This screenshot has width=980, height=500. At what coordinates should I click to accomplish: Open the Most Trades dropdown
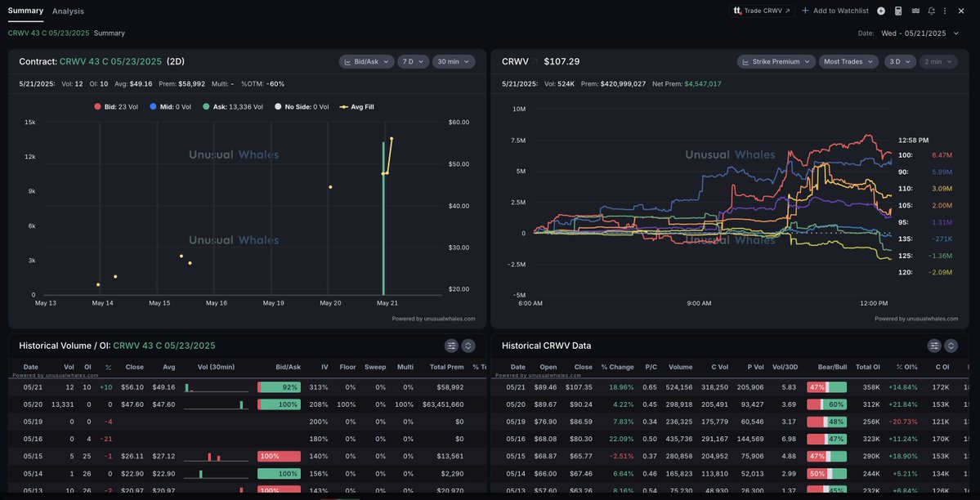[849, 61]
